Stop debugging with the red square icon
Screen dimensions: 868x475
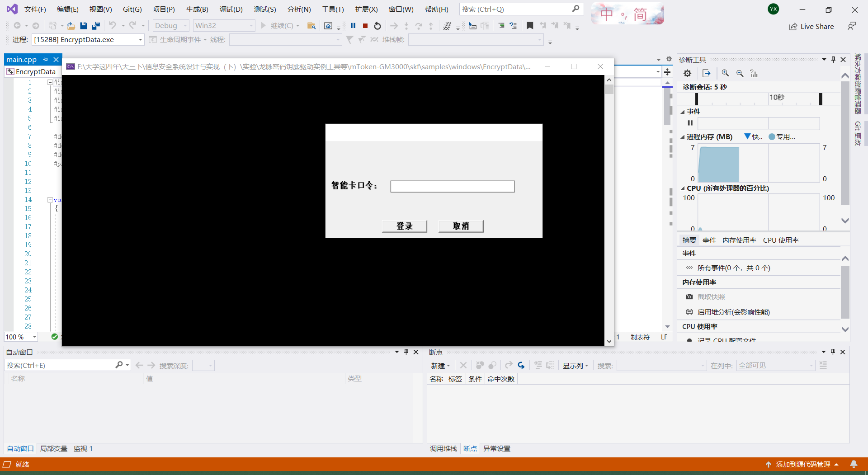click(x=365, y=26)
